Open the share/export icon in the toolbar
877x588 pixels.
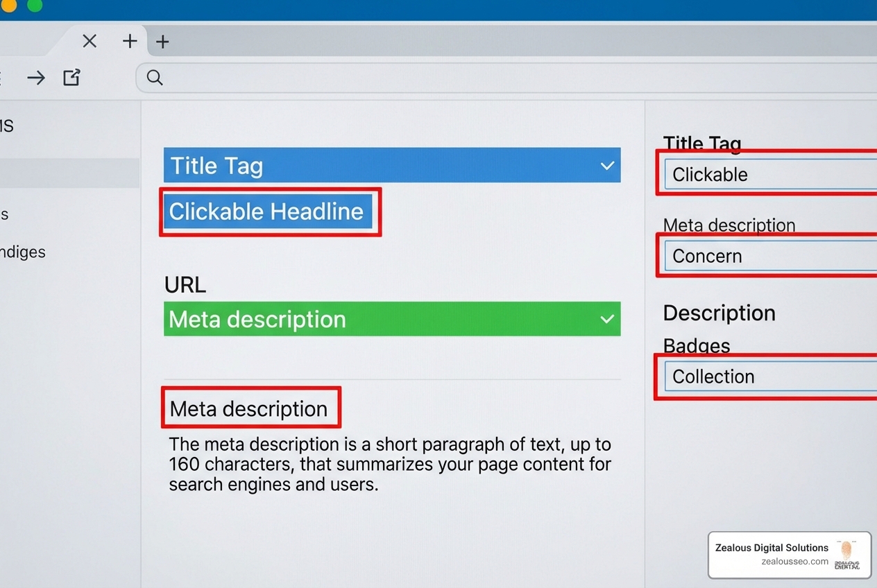(71, 78)
